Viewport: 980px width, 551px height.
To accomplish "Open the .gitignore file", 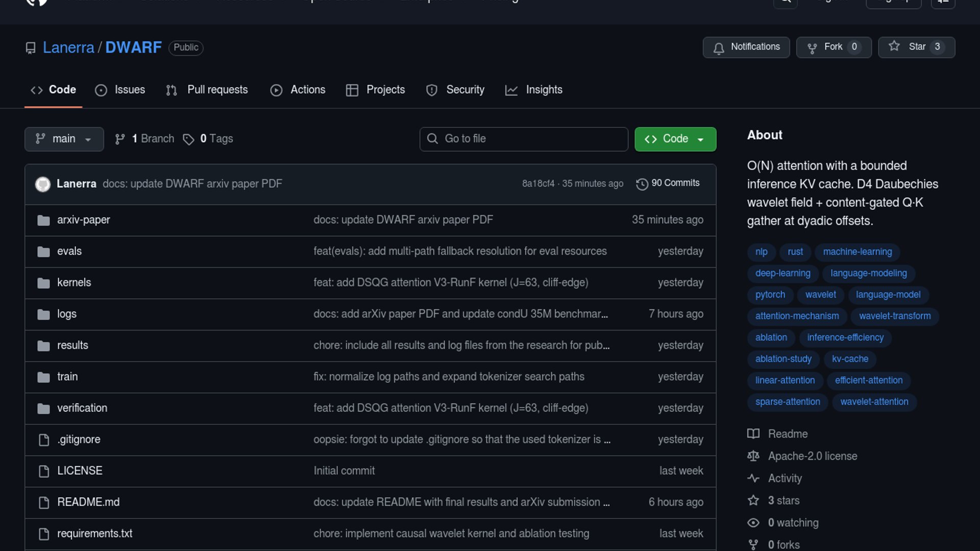I will [79, 440].
